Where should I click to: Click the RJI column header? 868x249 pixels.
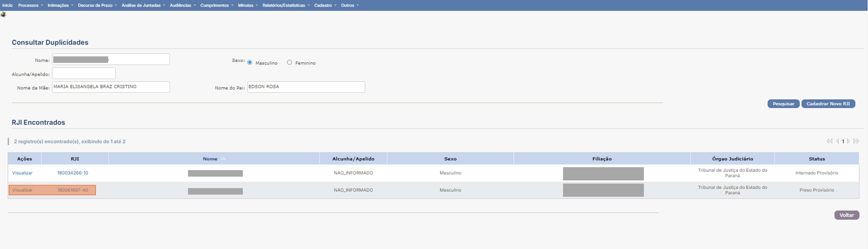pos(75,159)
